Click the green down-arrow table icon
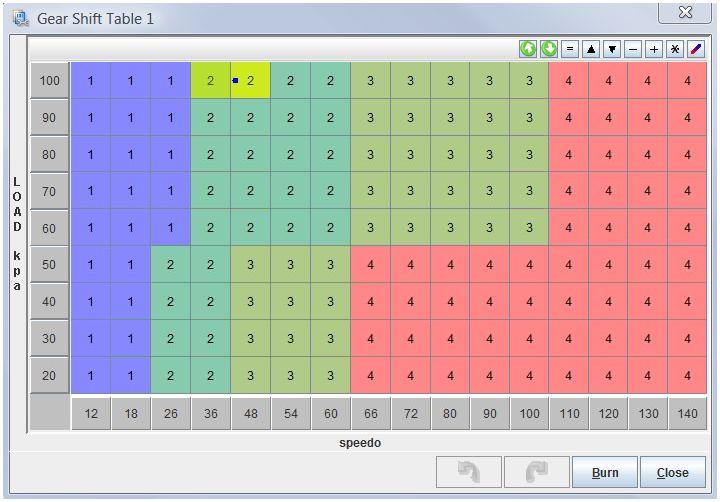The image size is (720, 502). pyautogui.click(x=549, y=49)
